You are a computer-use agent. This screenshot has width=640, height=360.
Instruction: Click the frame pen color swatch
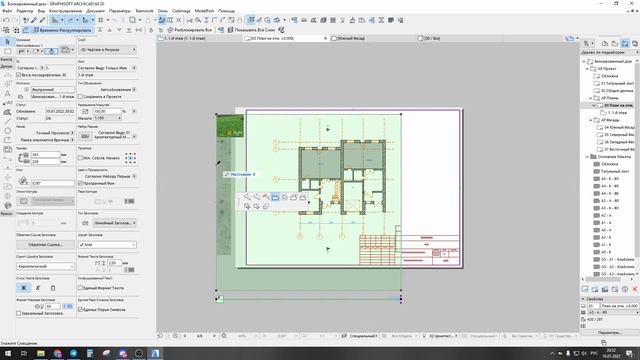click(129, 201)
